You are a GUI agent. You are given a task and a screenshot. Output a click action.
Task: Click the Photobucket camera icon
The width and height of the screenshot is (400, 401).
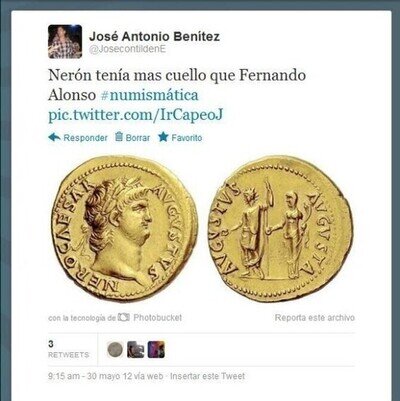(x=124, y=317)
